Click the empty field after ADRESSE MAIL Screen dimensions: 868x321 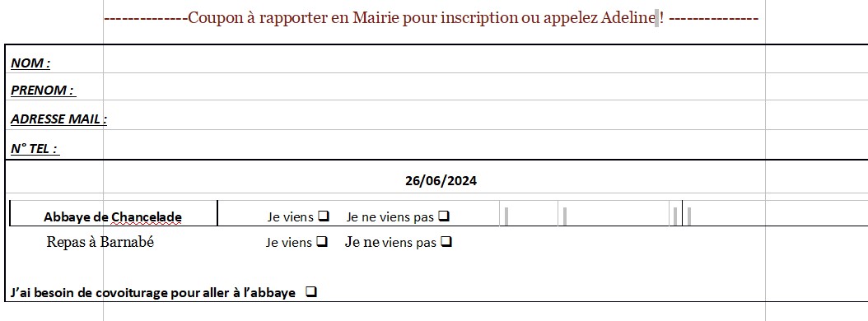[x=434, y=115]
